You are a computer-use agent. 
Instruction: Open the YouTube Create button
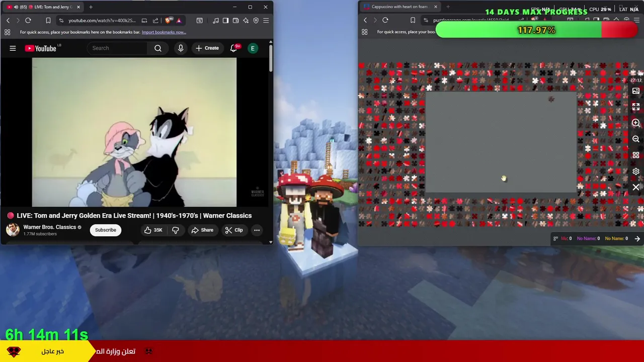[207, 48]
